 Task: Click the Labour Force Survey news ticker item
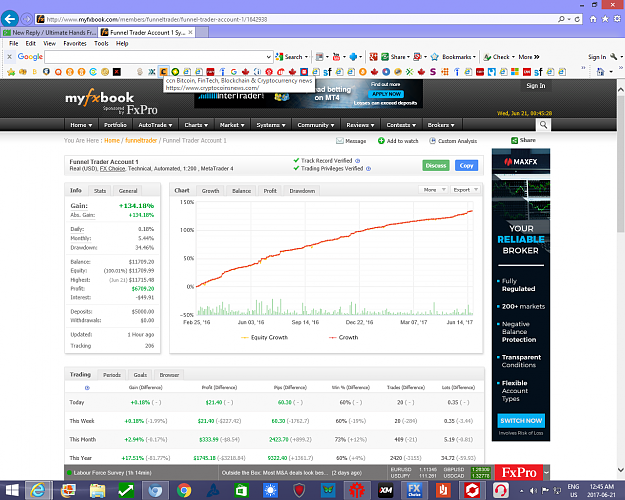pos(113,473)
